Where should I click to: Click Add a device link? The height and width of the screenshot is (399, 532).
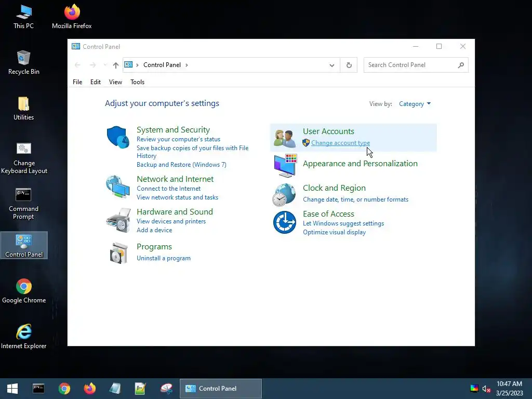point(154,230)
